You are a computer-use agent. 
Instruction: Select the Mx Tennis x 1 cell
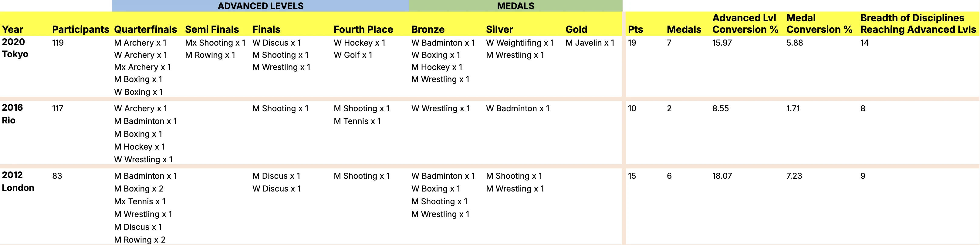140,201
